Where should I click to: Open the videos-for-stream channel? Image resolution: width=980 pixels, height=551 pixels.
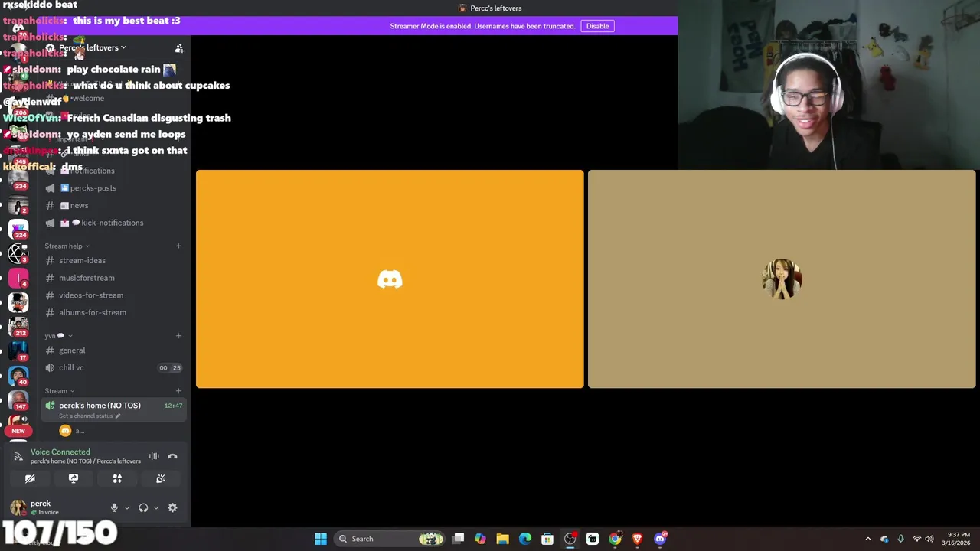pyautogui.click(x=113, y=295)
